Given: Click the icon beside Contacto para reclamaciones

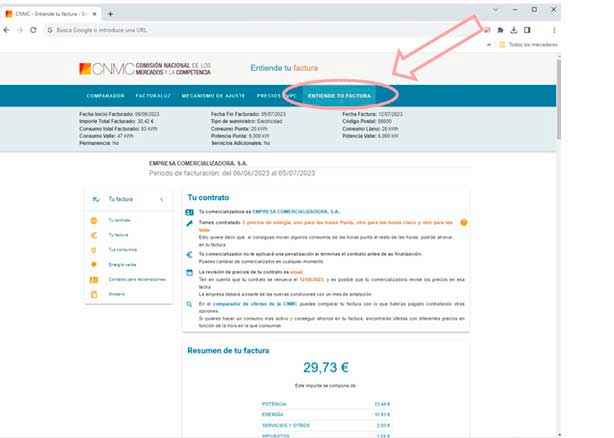Looking at the screenshot, I should [94, 280].
